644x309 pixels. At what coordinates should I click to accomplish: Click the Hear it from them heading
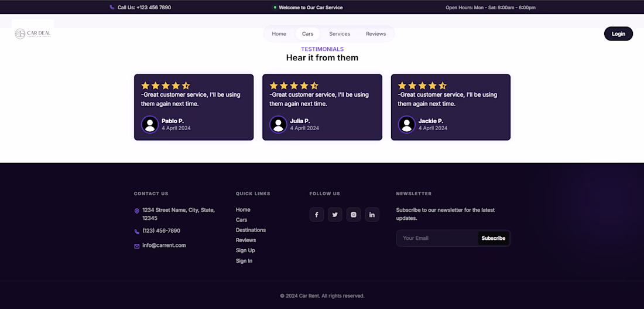[322, 57]
